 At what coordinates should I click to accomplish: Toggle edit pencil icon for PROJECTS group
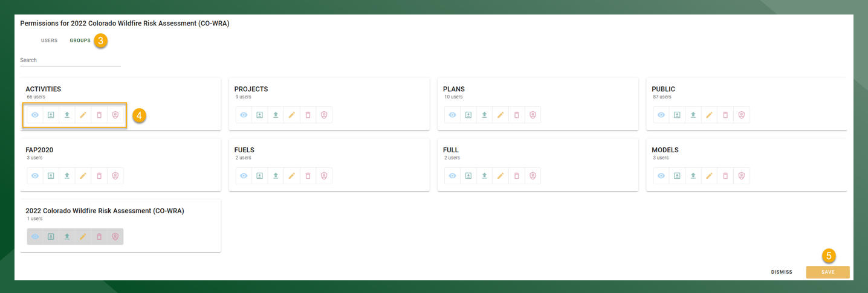coord(291,115)
